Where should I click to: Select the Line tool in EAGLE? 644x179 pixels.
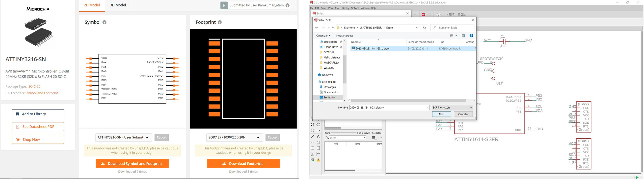313,137
